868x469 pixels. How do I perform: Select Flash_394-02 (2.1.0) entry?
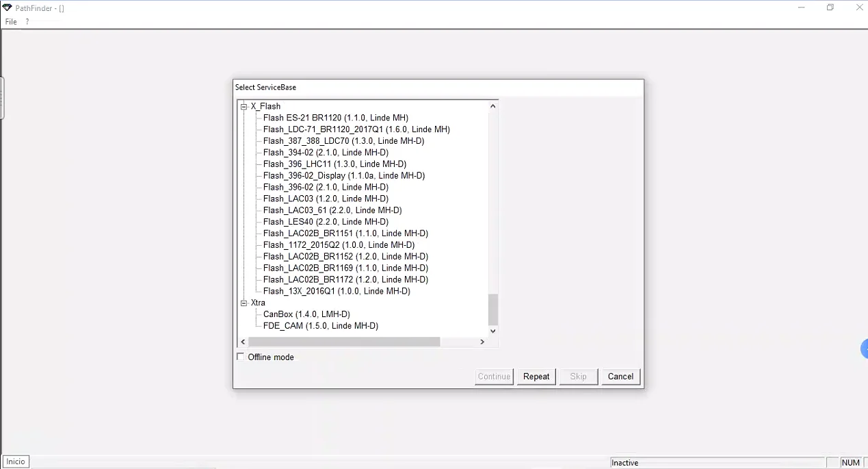[326, 153]
